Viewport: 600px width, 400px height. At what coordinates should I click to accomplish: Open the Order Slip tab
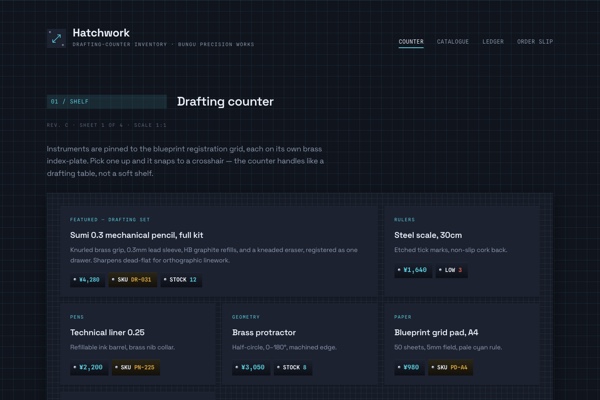click(x=535, y=41)
